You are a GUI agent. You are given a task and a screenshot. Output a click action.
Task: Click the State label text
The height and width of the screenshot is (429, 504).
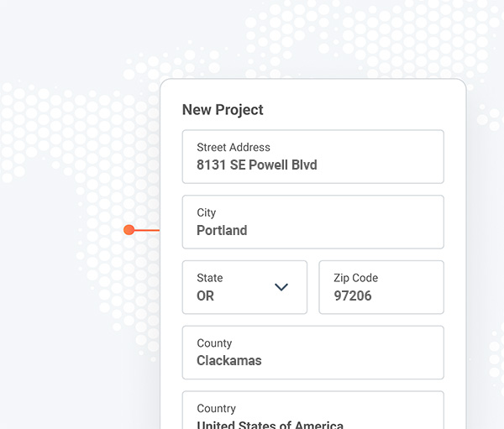pos(210,278)
